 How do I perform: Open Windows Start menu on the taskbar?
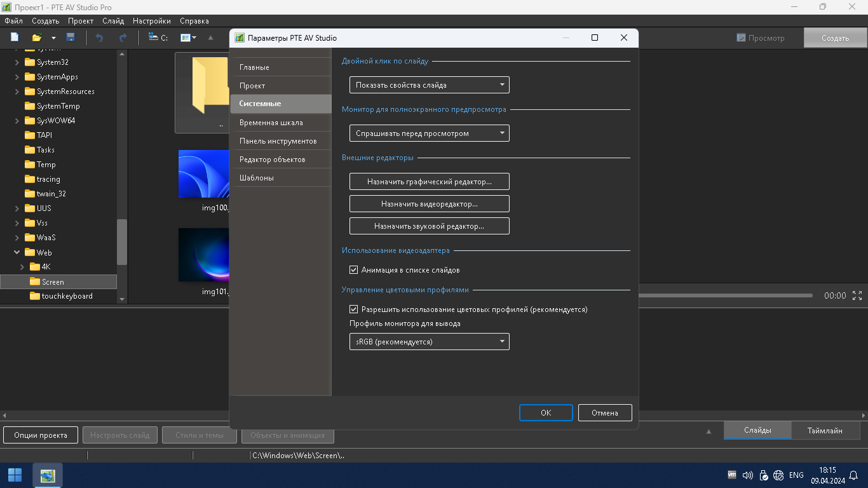pyautogui.click(x=15, y=475)
